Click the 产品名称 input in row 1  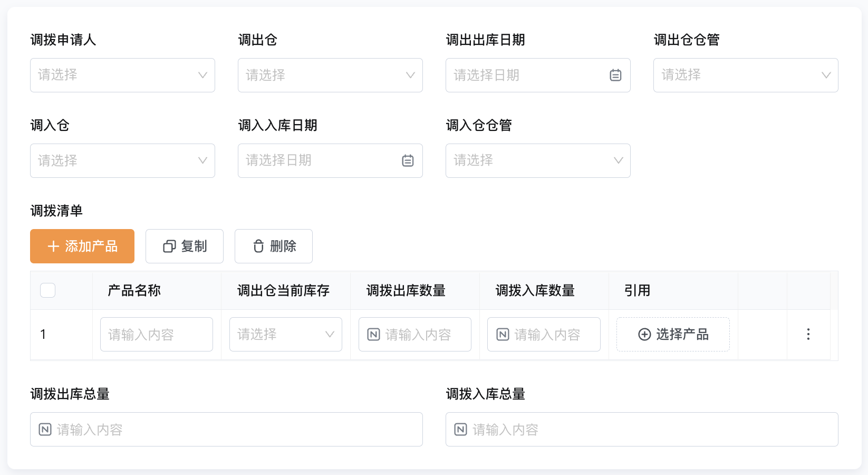click(157, 334)
